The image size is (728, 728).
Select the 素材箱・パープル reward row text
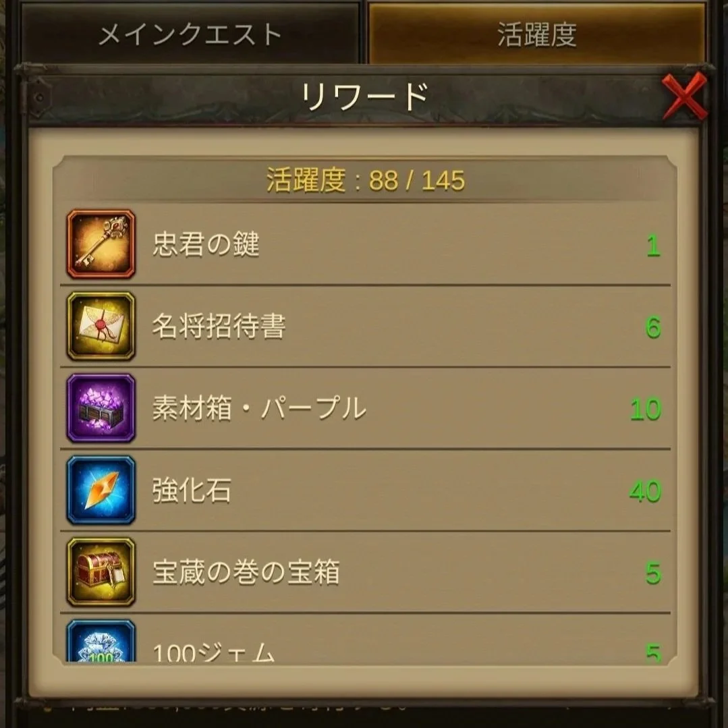[259, 409]
